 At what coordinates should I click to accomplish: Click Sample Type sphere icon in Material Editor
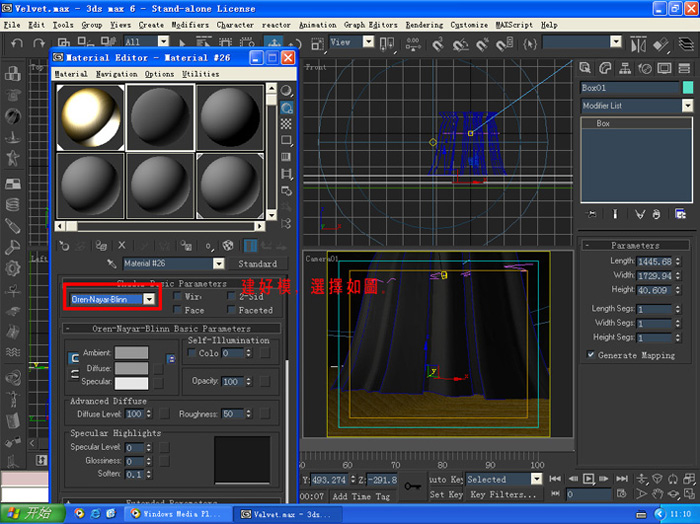pos(286,91)
